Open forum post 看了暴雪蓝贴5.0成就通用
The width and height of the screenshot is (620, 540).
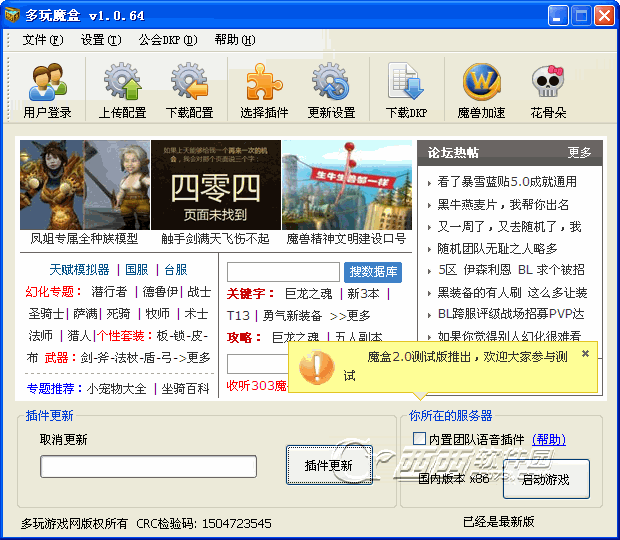tap(507, 182)
